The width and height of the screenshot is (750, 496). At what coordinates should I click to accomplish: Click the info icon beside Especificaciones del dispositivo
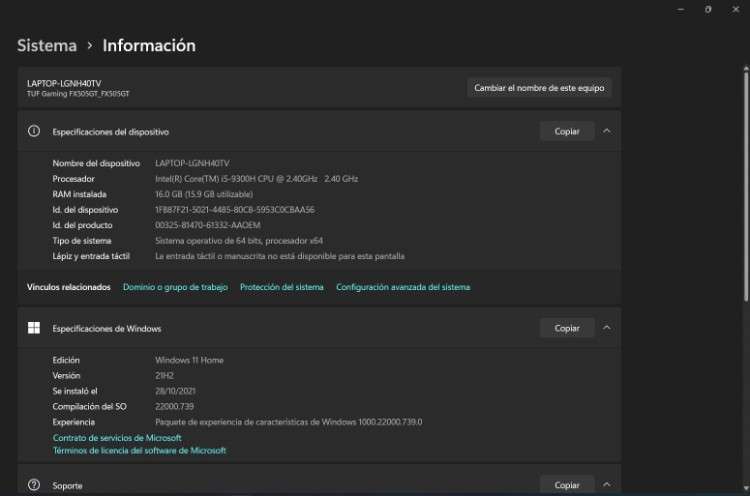[34, 131]
